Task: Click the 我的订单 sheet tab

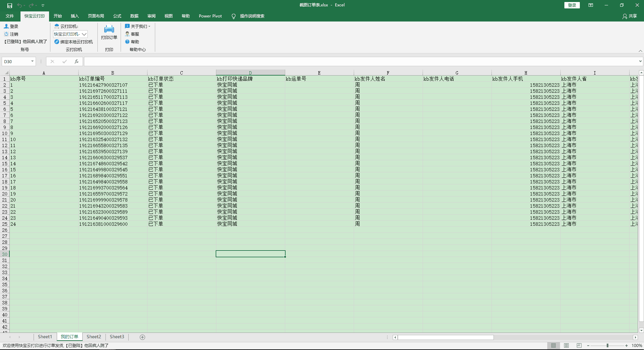Action: coord(69,337)
